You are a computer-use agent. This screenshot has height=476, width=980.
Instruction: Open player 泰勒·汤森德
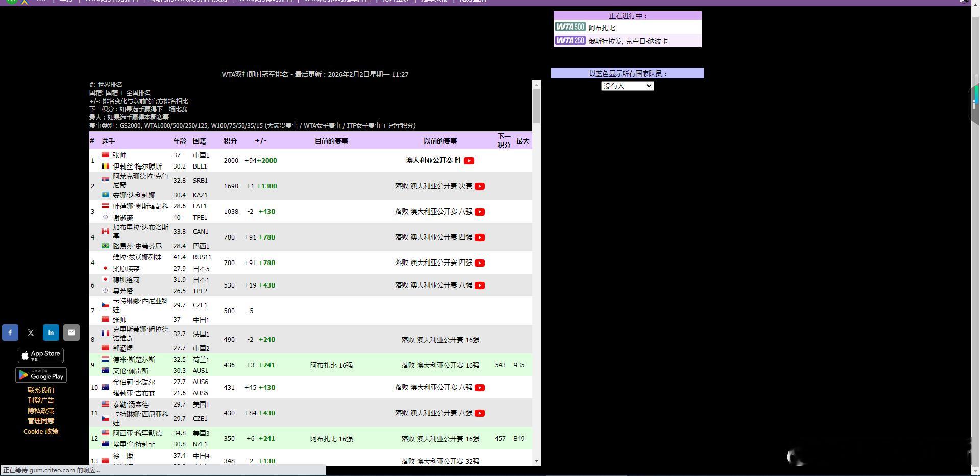pos(131,404)
